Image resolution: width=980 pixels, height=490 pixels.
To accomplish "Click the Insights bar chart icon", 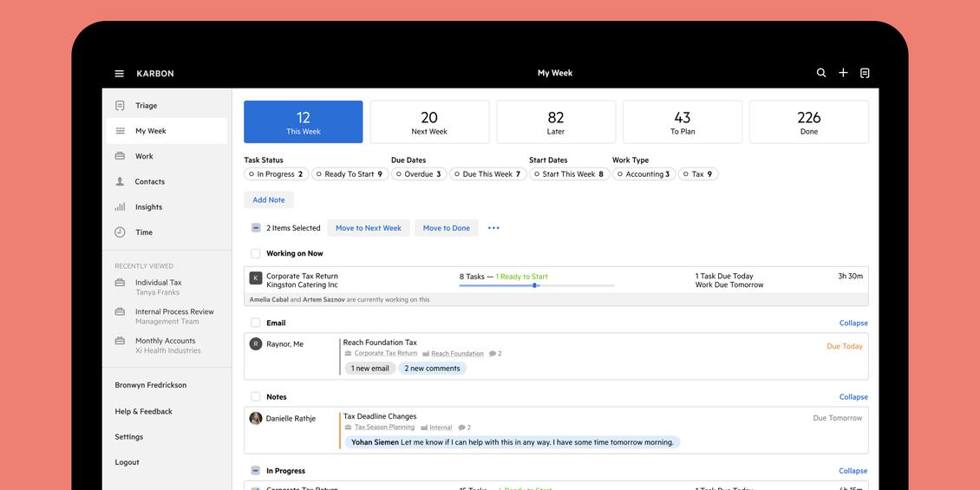I will click(x=120, y=207).
